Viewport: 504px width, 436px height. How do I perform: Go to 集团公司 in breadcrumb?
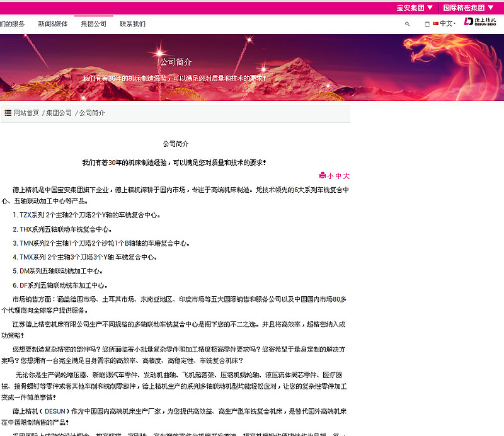click(59, 113)
